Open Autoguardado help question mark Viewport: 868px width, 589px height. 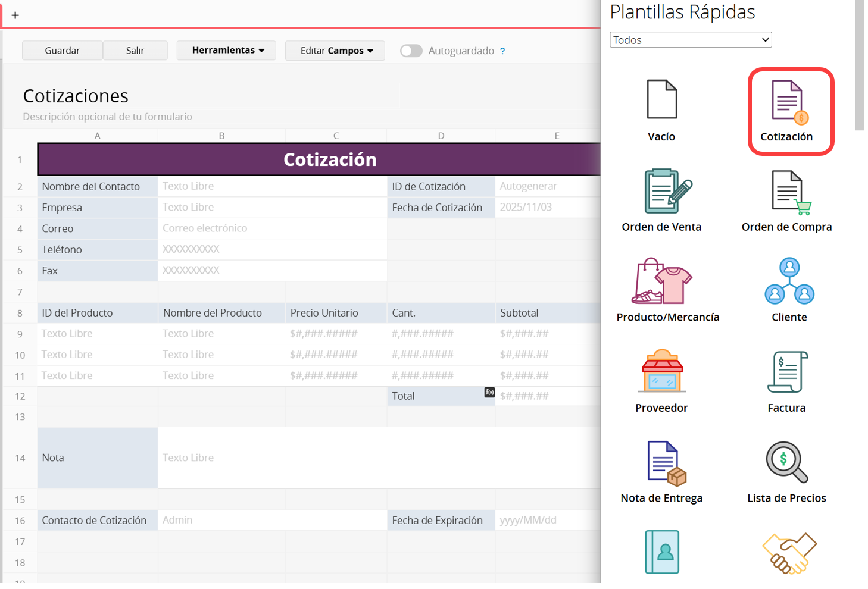point(502,51)
